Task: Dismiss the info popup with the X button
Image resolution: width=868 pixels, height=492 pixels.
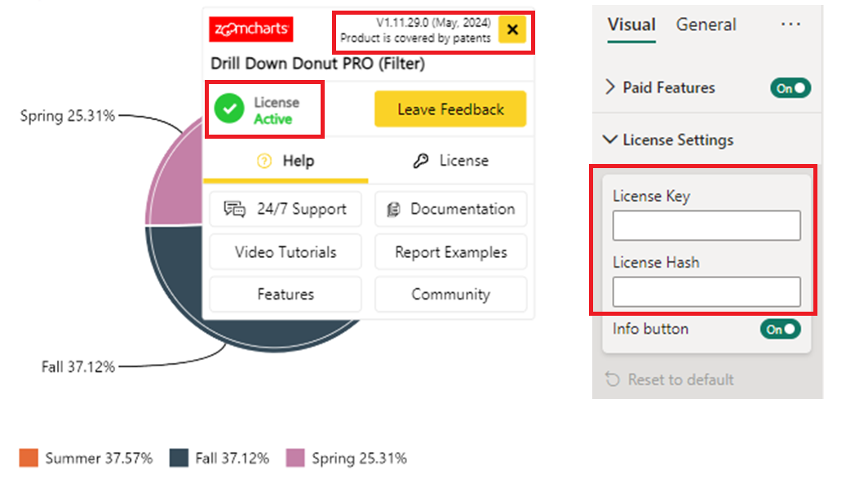Action: (512, 29)
